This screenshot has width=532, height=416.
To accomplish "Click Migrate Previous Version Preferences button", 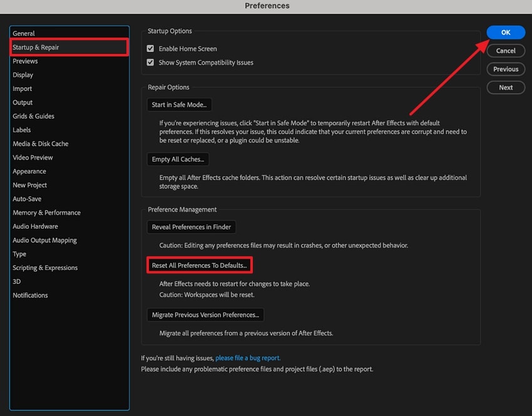I will click(x=205, y=315).
